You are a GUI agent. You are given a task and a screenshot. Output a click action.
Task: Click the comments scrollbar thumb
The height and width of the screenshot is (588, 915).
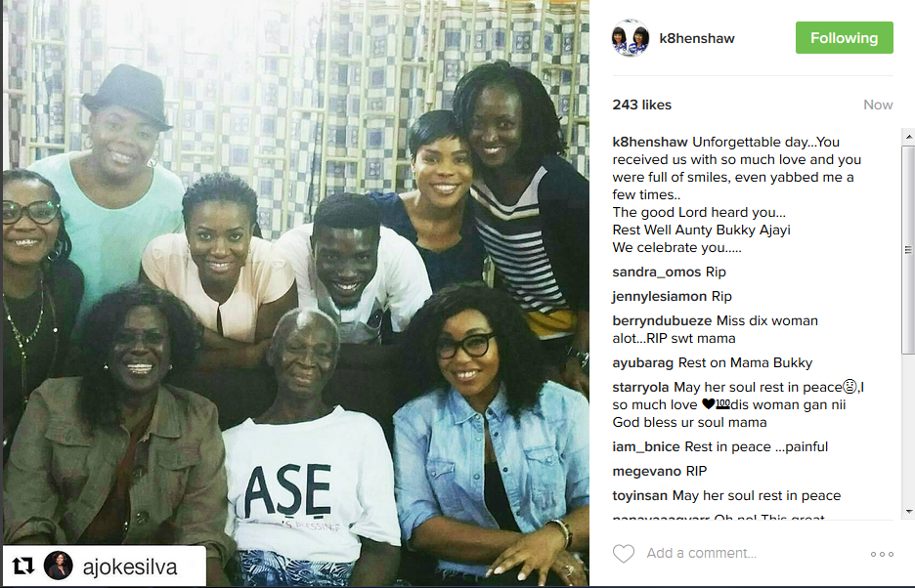pyautogui.click(x=908, y=250)
